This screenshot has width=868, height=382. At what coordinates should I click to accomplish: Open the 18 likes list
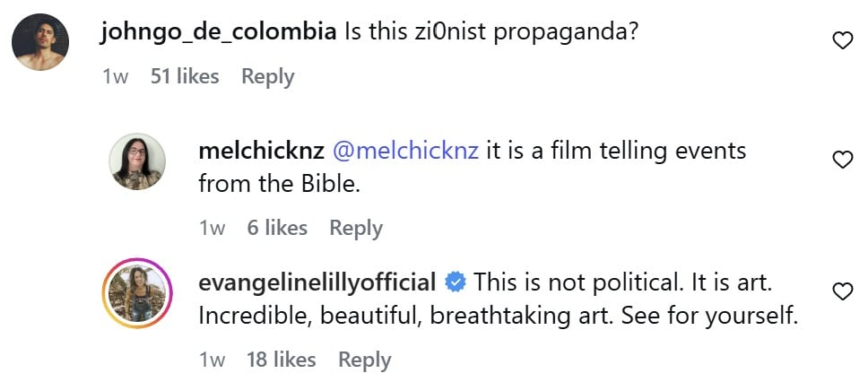point(282,360)
